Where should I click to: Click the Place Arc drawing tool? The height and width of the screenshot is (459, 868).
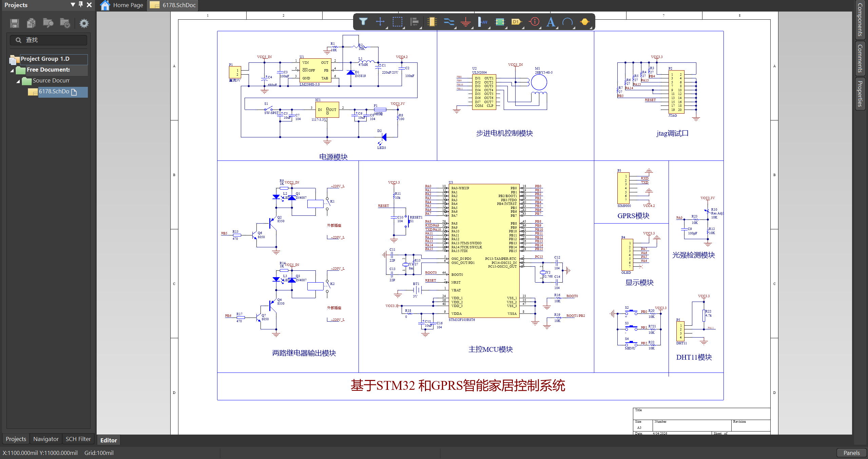[x=567, y=22]
